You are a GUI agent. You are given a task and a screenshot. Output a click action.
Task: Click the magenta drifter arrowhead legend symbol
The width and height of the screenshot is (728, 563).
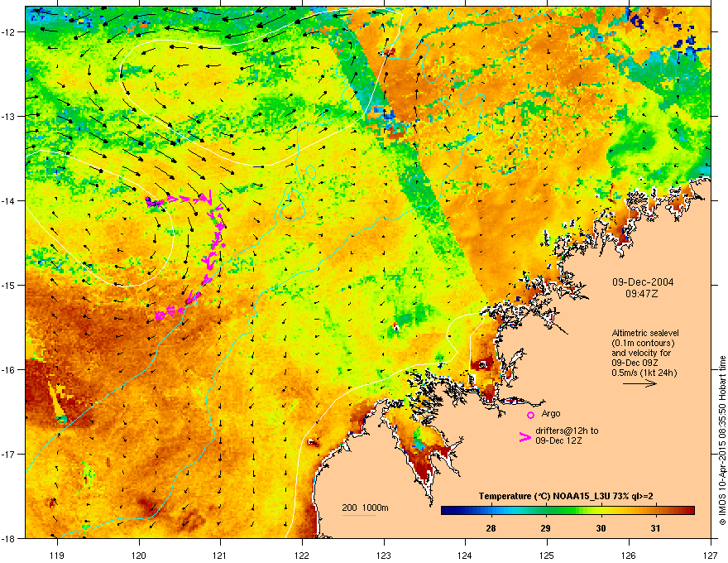tap(524, 437)
